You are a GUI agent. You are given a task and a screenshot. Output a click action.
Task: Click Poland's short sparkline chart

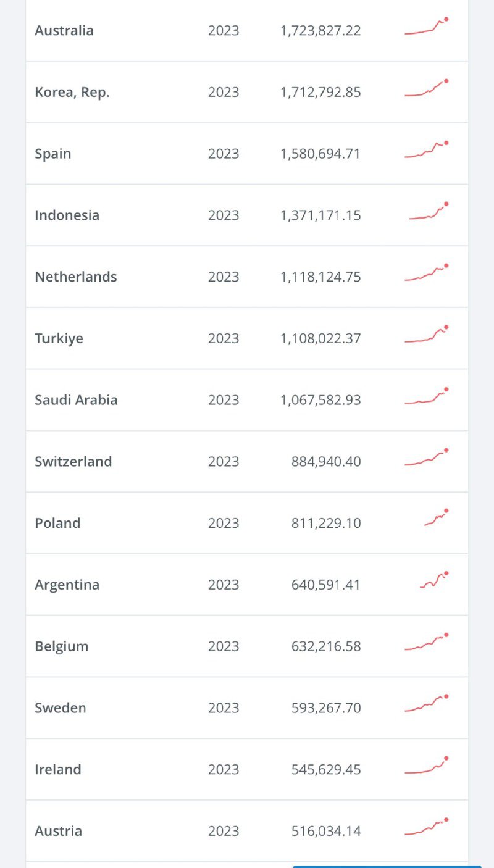[436, 519]
